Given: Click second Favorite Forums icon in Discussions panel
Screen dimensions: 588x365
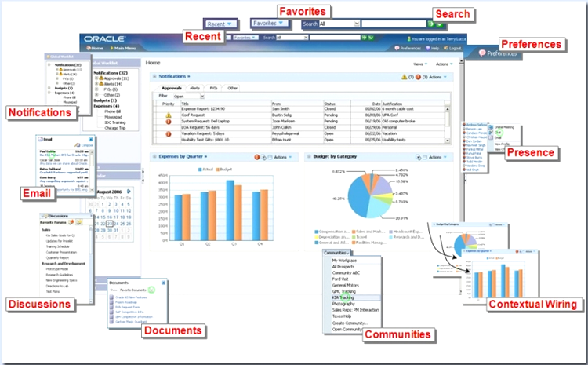Looking at the screenshot, I should pos(79,222).
